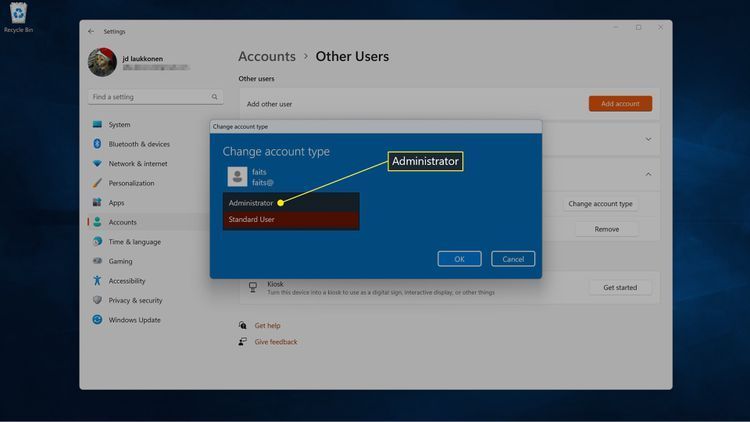Click the Privacy & security shield icon
The width and height of the screenshot is (750, 422).
[97, 300]
